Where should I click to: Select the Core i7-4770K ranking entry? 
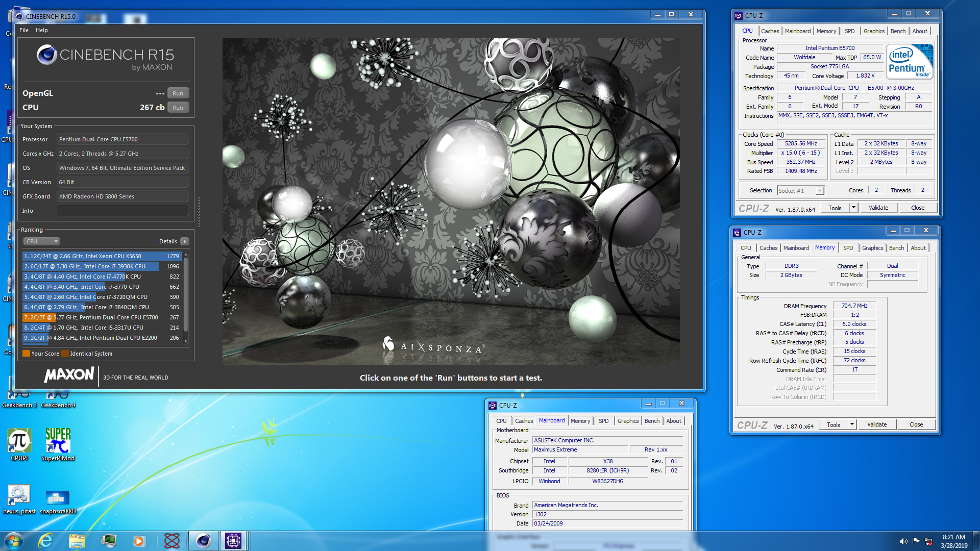coord(102,277)
